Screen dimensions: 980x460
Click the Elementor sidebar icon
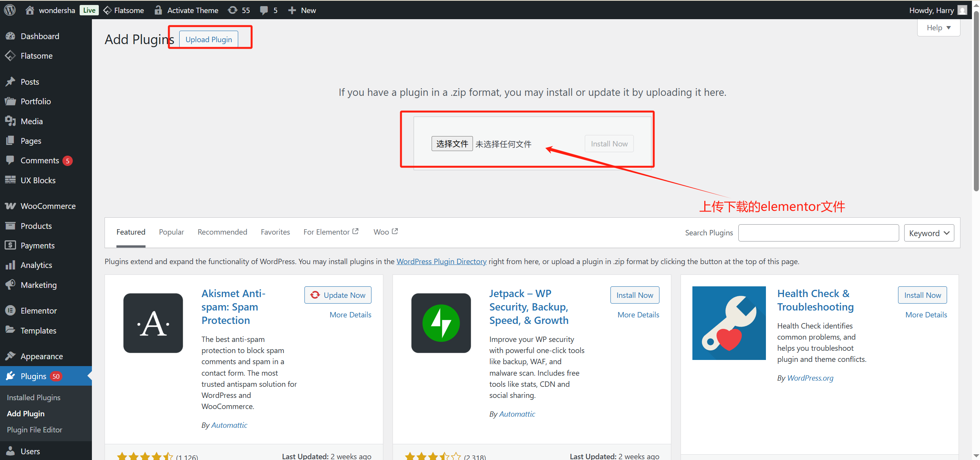[10, 310]
